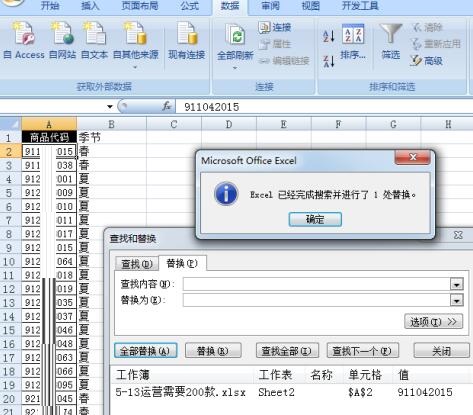Select column C header
473x415 pixels.
[174, 124]
